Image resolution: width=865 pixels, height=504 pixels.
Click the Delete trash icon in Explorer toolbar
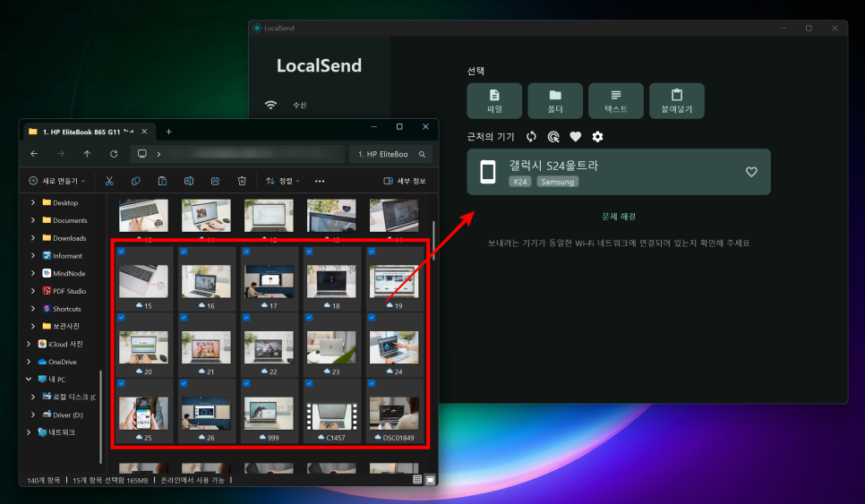(242, 181)
